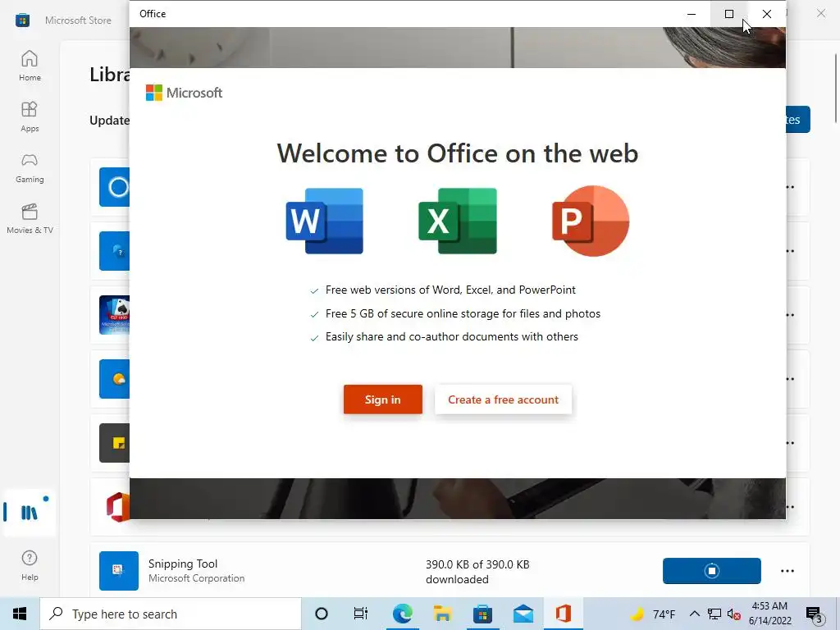
Task: Click the Solitaire Collection tile in library
Action: pos(115,315)
